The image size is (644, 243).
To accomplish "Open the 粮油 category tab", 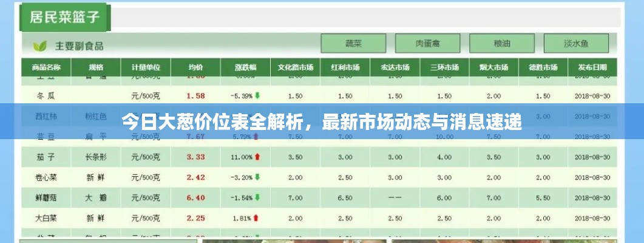I will click(502, 43).
